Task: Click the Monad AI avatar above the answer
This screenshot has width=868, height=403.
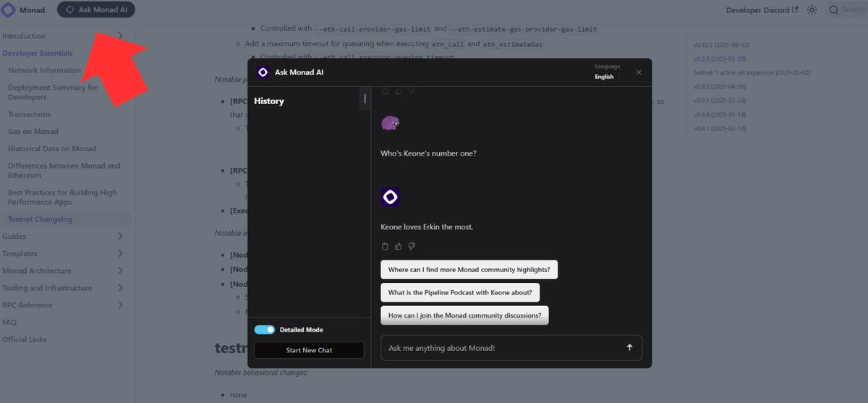Action: (x=391, y=197)
